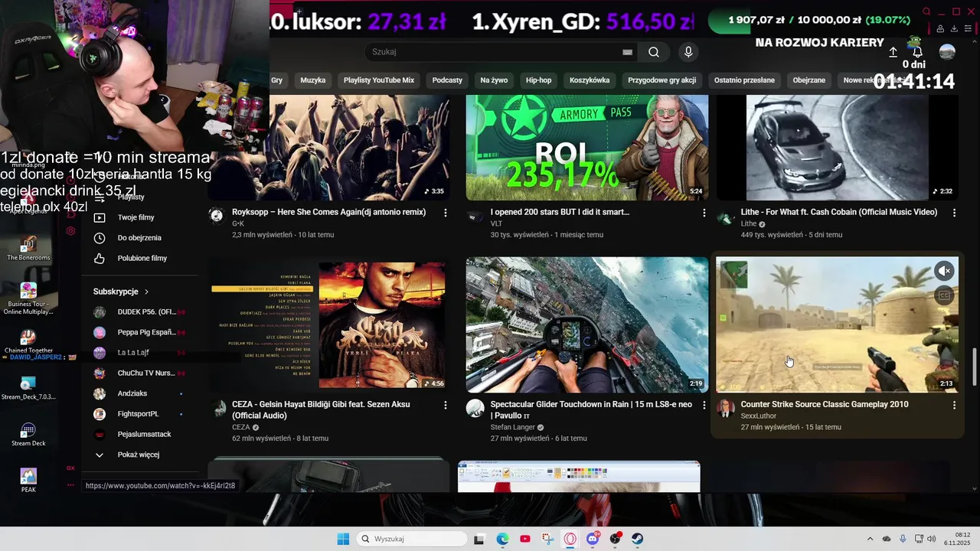Open Chained Together desktop shortcut
Image resolution: width=980 pixels, height=551 pixels.
28,342
